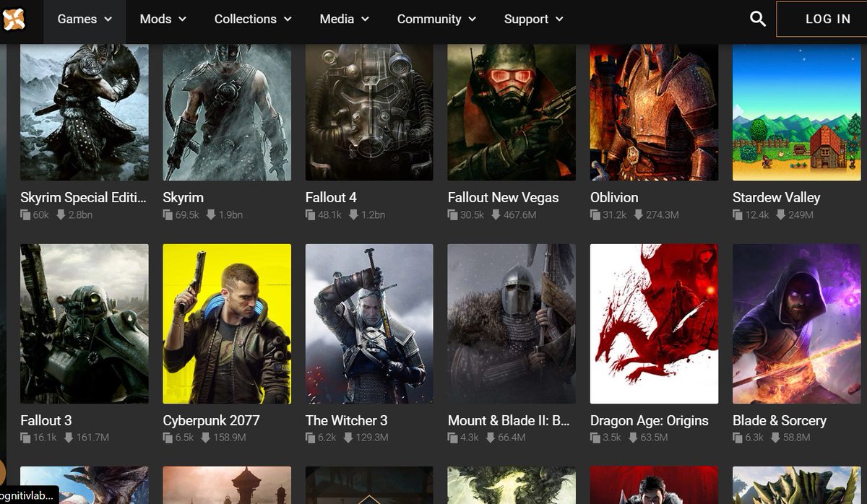Click downloads arrow icon beside 467.6M

pyautogui.click(x=496, y=215)
